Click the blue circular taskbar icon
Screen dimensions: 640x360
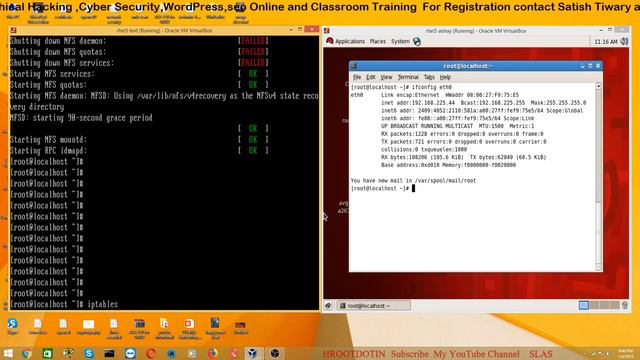(171, 353)
